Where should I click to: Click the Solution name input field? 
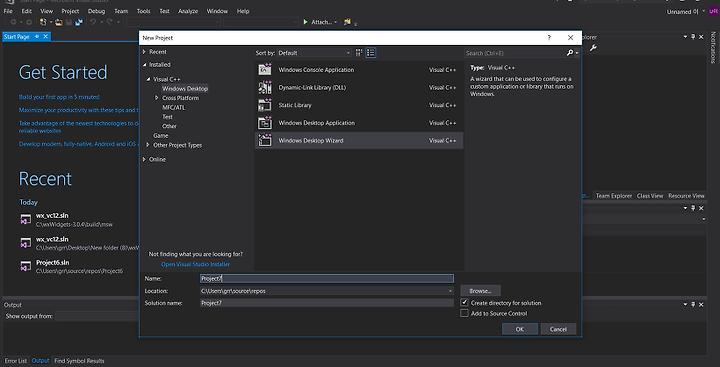[326, 303]
